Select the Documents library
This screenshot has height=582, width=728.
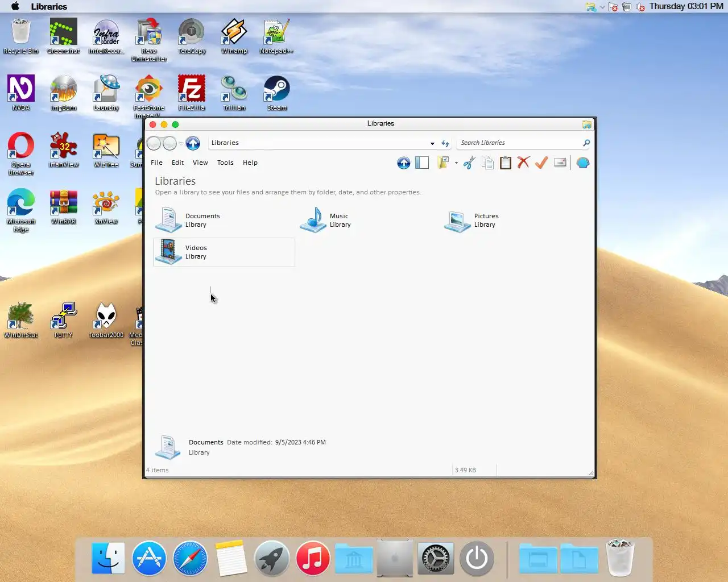point(224,221)
